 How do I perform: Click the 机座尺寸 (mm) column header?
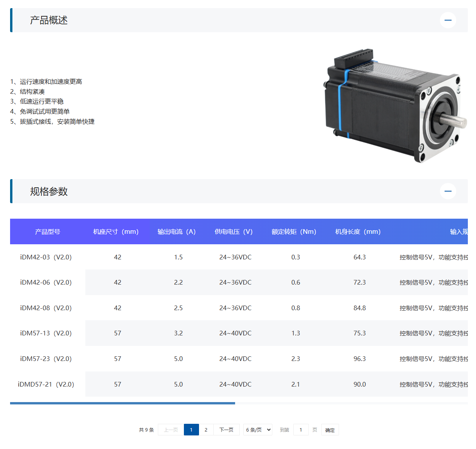(116, 231)
